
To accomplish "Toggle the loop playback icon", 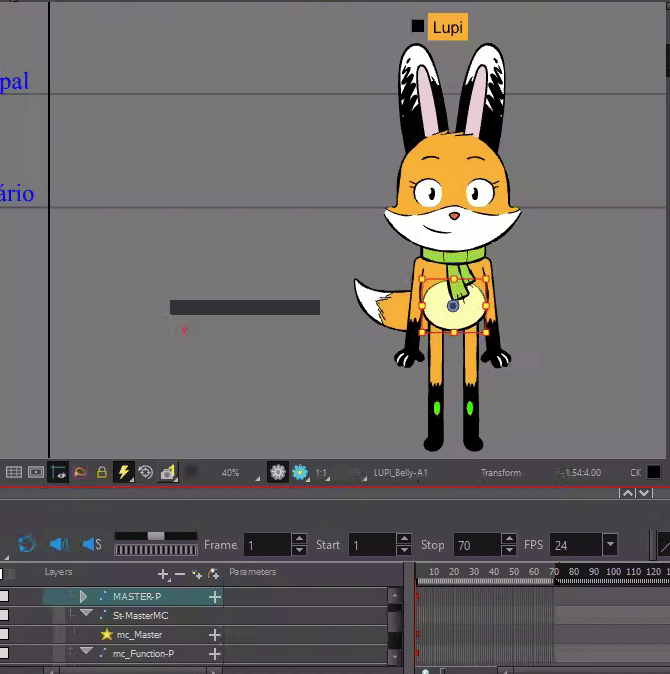I will coord(27,544).
